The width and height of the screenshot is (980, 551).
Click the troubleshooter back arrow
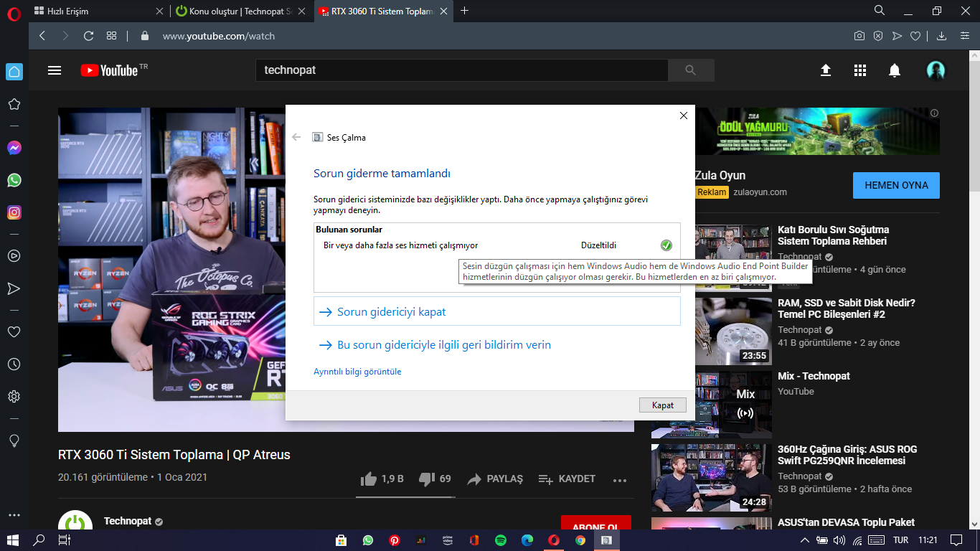(x=296, y=137)
